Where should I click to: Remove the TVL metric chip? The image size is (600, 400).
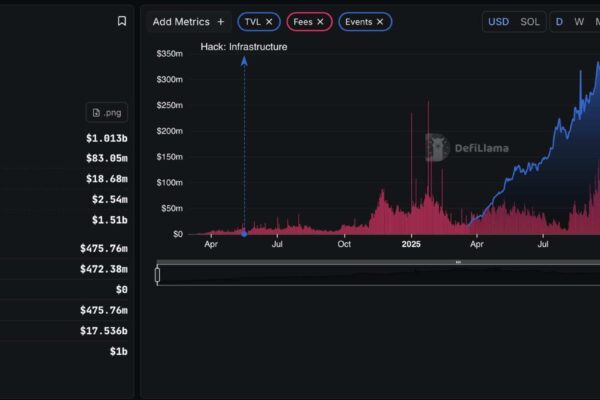coord(269,21)
